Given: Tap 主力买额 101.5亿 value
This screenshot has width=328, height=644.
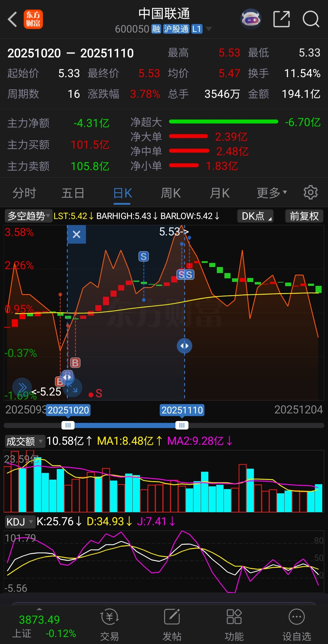Looking at the screenshot, I should point(90,145).
